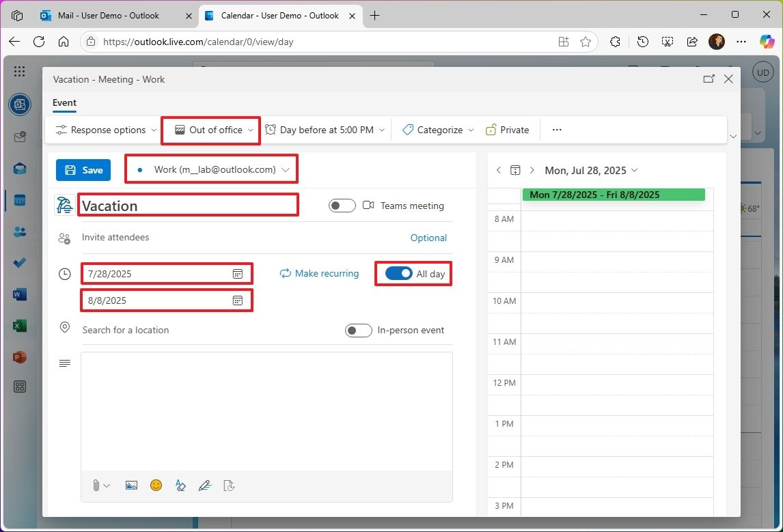Viewport: 783px width, 532px height.
Task: Click the attach file paperclip icon
Action: coord(96,486)
